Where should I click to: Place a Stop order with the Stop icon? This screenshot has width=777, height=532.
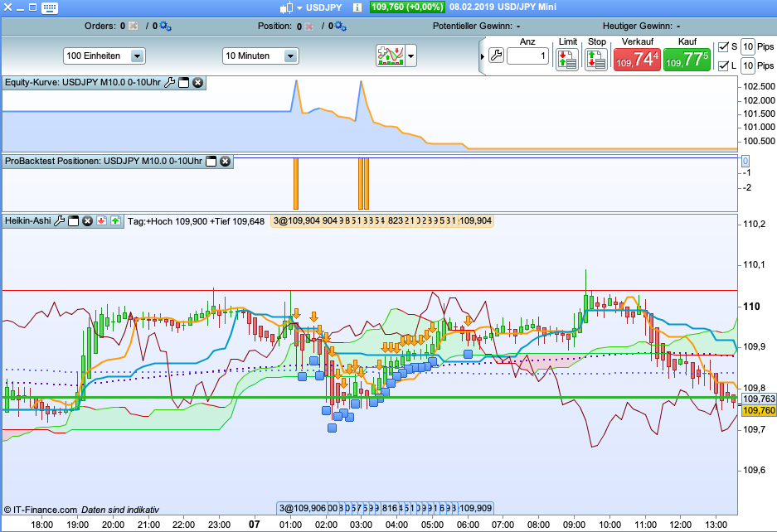(596, 60)
